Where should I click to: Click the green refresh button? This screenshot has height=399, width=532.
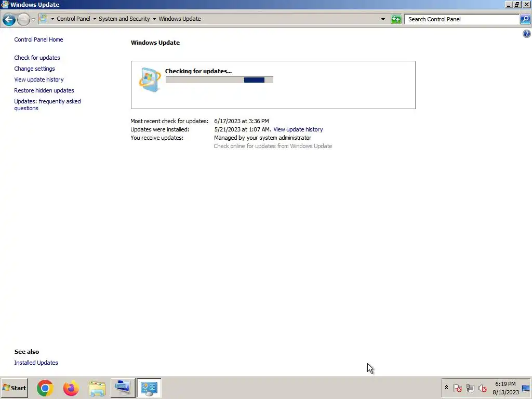click(x=396, y=19)
